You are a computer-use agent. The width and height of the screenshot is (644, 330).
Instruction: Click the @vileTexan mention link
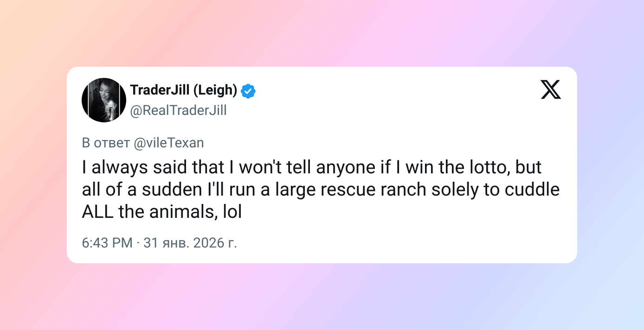click(168, 143)
